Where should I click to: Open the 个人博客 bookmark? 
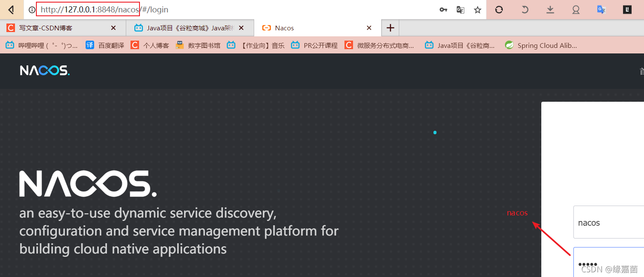pyautogui.click(x=150, y=45)
